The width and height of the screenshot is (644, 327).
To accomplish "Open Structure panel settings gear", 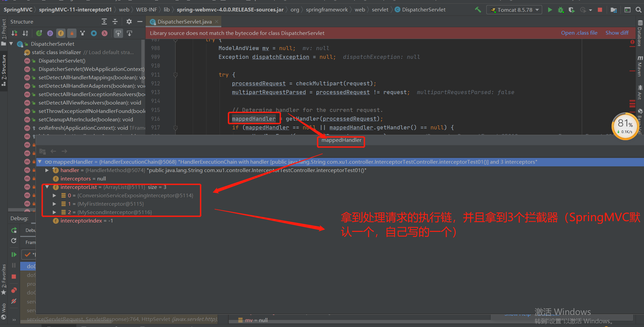I will coord(129,22).
